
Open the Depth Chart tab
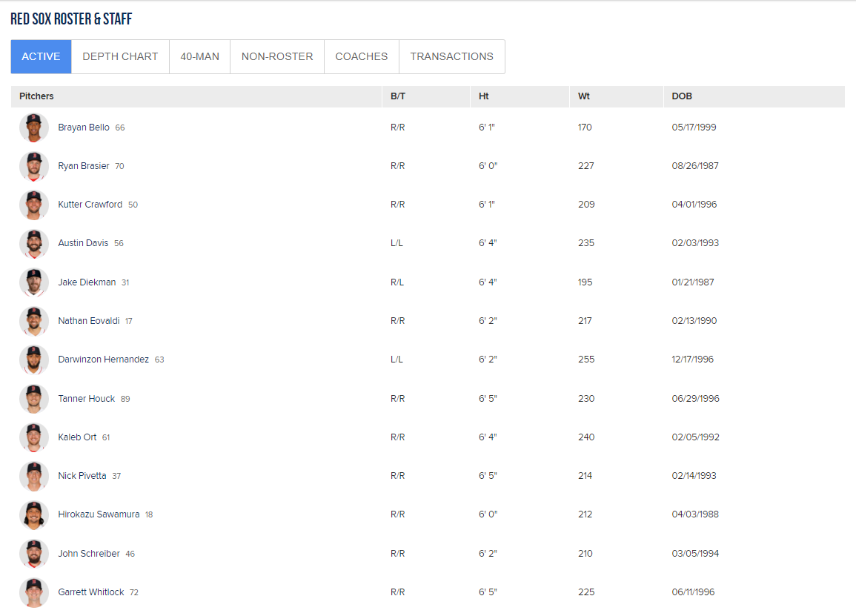tap(120, 57)
